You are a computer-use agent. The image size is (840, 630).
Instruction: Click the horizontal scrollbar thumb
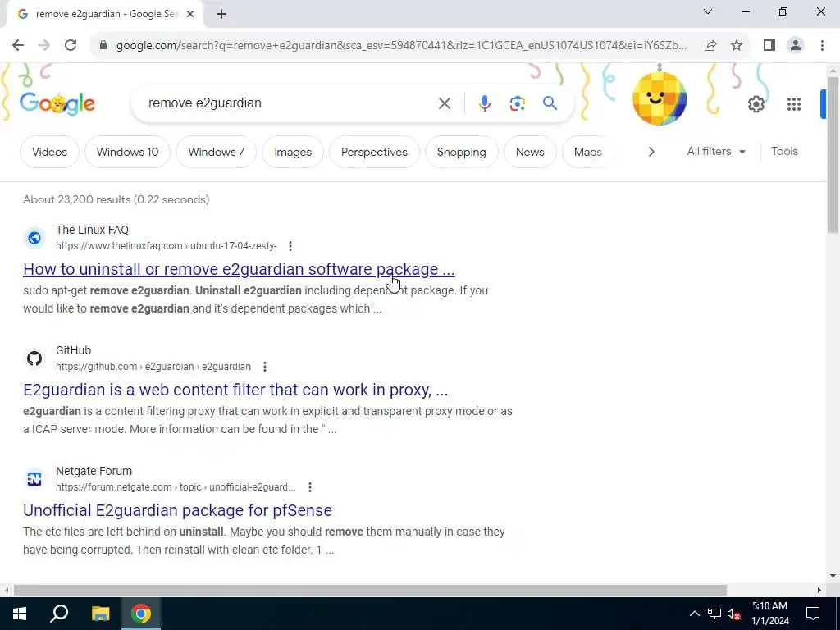pos(370,591)
